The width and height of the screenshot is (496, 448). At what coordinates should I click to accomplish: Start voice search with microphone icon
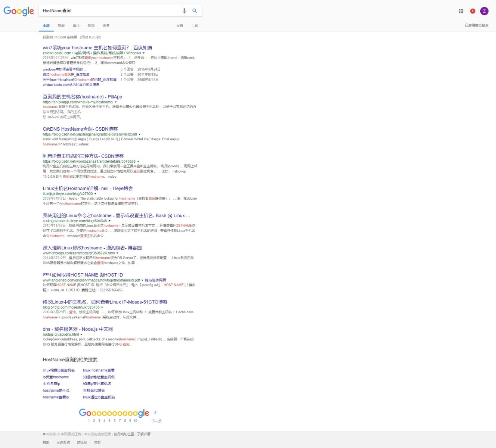(x=184, y=11)
